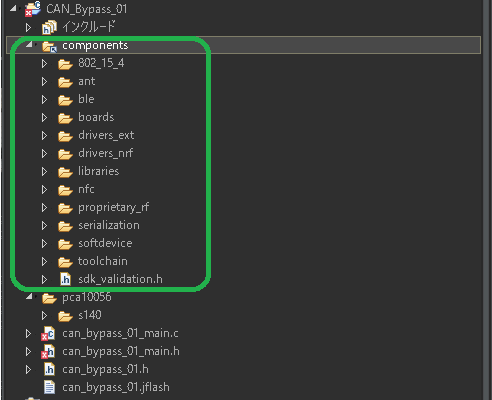Click the can_bypass_01.jflash document icon

(49, 387)
